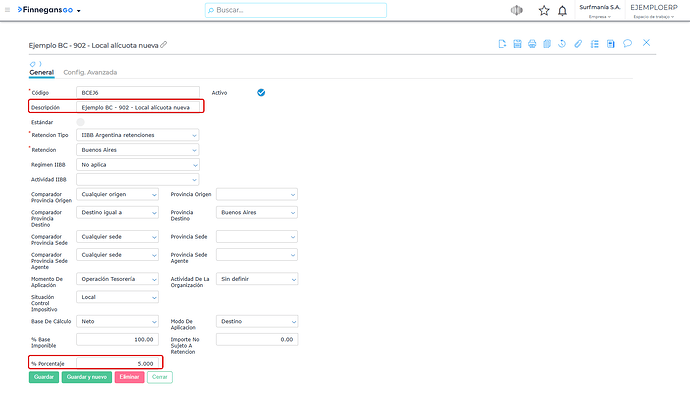Viewport: 690px width, 402px height.
Task: Click the Guardar y nuevo button
Action: tap(87, 377)
